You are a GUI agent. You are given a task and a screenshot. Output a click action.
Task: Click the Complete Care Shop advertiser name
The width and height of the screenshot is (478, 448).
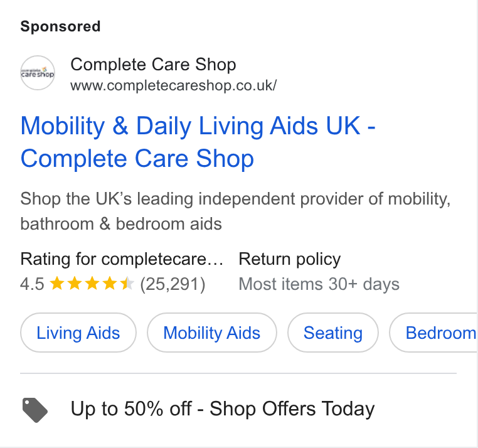click(x=153, y=65)
